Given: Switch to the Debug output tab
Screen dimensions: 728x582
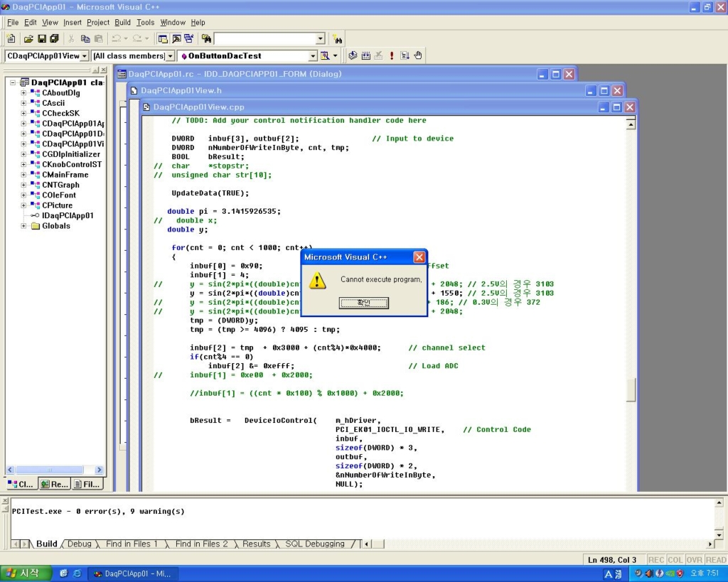Looking at the screenshot, I should point(80,544).
